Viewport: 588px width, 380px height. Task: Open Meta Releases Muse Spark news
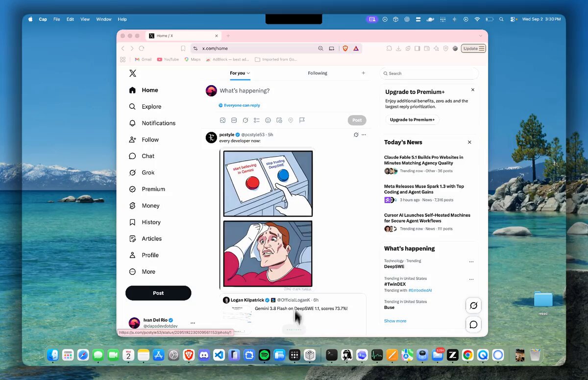pyautogui.click(x=424, y=189)
